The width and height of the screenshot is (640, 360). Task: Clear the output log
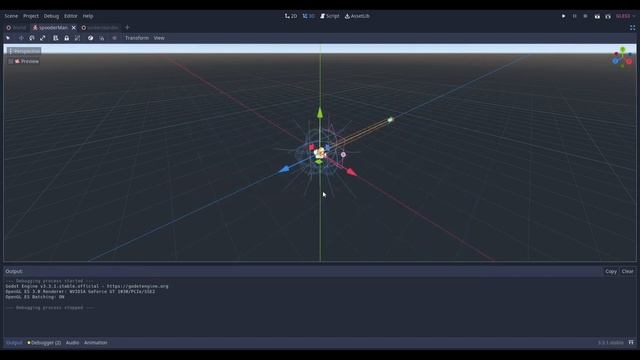[627, 271]
